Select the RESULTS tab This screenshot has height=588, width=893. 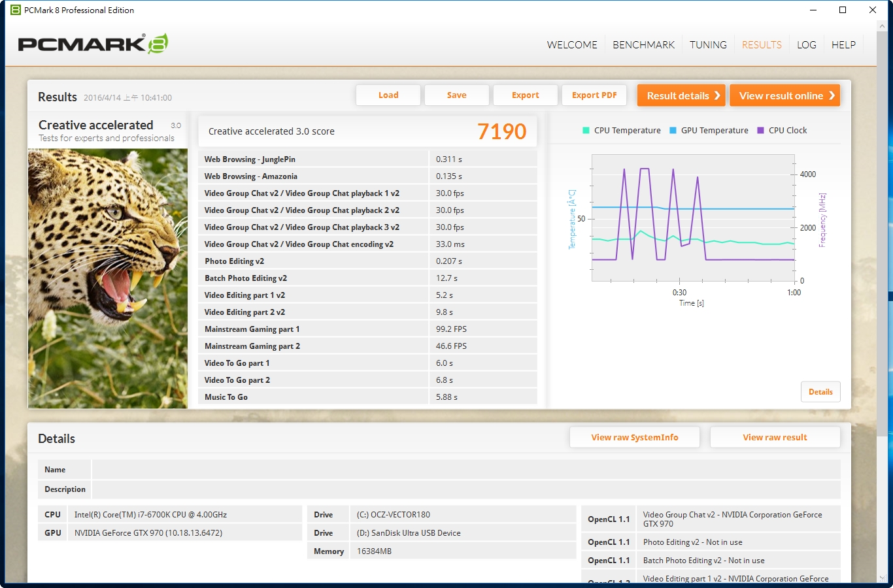coord(762,45)
